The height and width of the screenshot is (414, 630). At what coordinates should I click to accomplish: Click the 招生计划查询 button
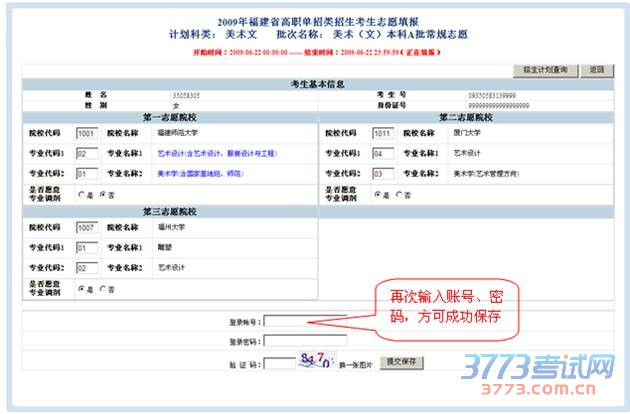(547, 70)
